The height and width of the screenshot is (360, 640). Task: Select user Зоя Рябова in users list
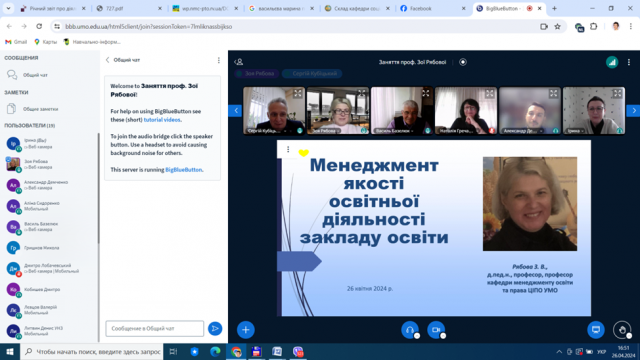pyautogui.click(x=49, y=164)
